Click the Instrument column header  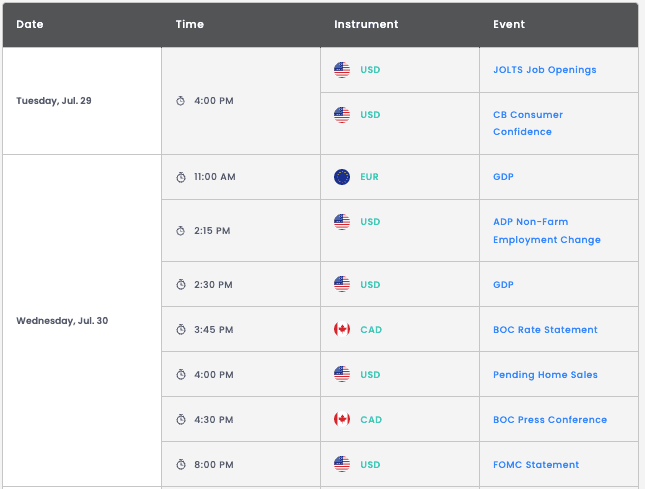pos(366,24)
